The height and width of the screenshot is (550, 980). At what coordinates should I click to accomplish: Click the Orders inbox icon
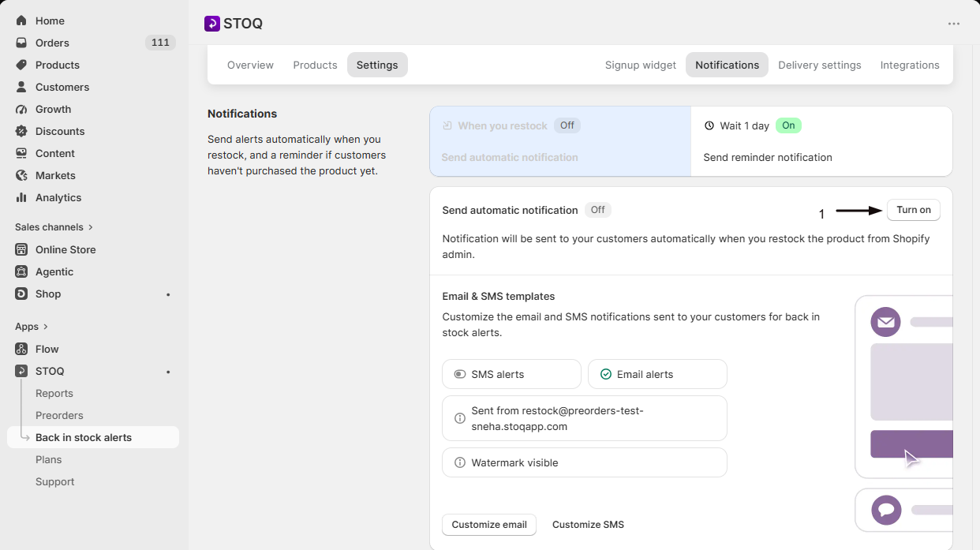click(21, 43)
